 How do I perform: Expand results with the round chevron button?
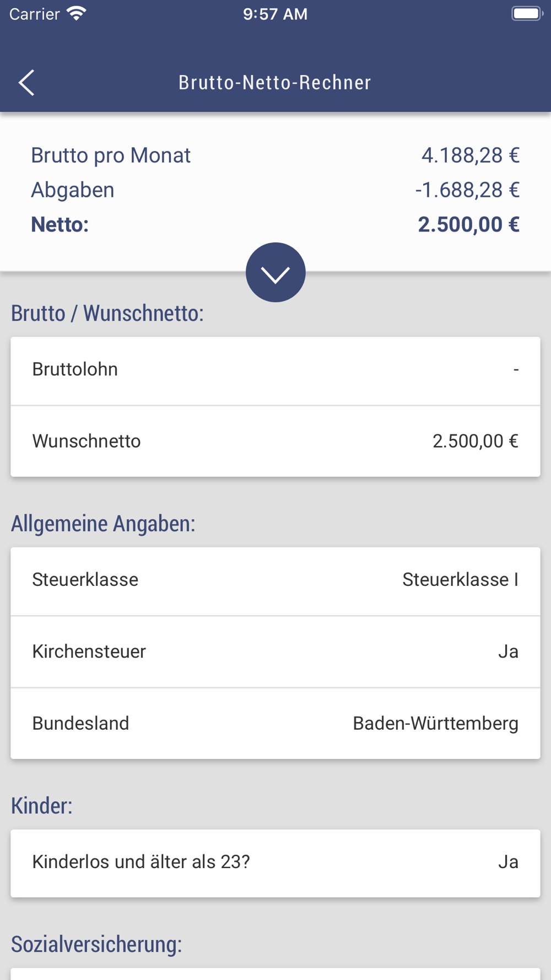pos(275,272)
